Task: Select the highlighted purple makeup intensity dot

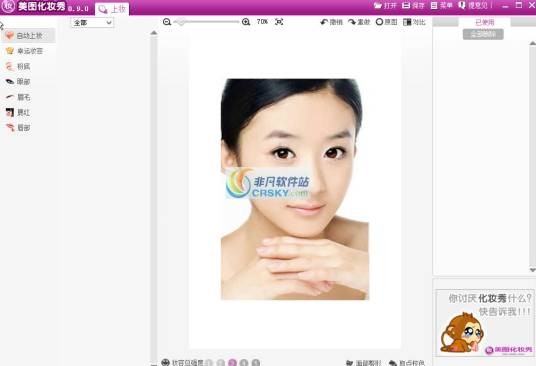Action: [x=232, y=363]
